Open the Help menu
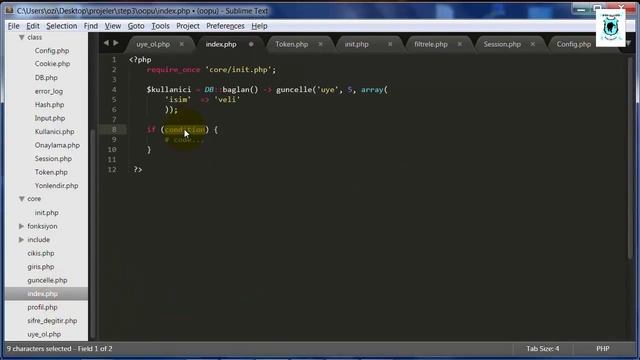The height and width of the screenshot is (360, 640). [259, 26]
